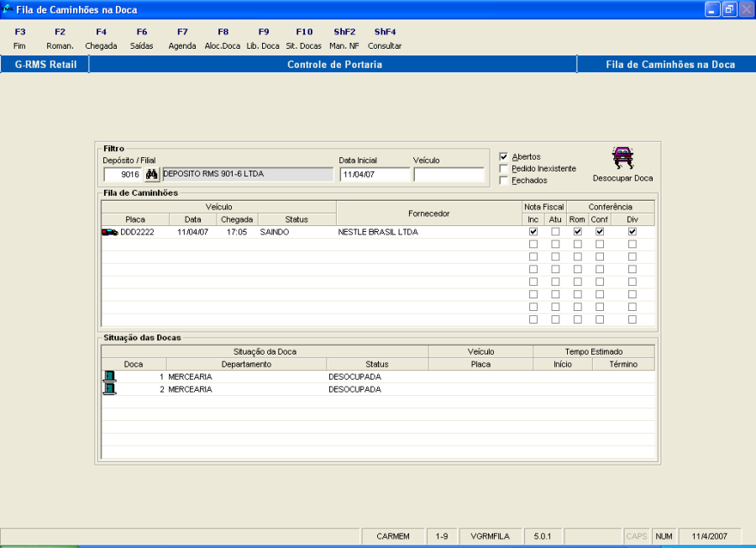Click the dock icon for Doca 2
This screenshot has height=548, width=756.
coord(110,389)
